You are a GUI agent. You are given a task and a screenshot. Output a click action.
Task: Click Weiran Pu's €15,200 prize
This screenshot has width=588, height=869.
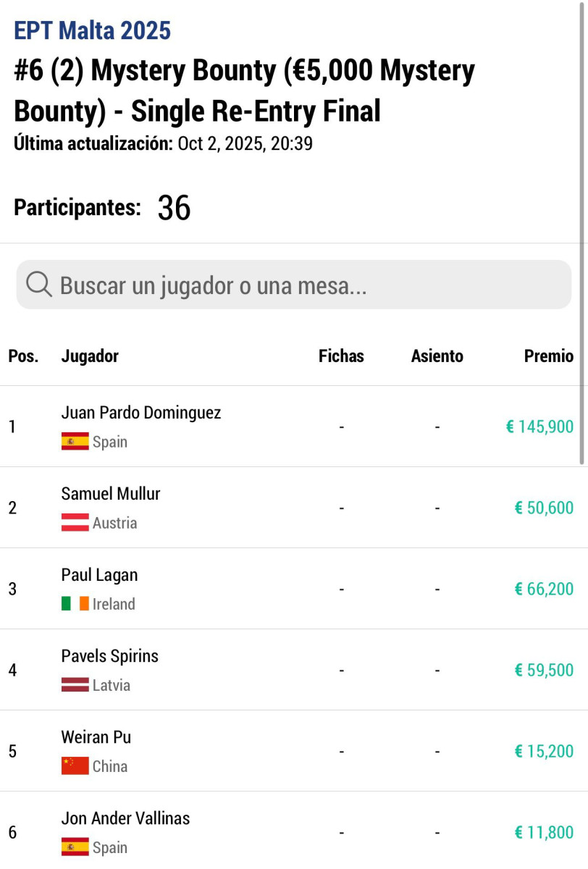pos(544,752)
